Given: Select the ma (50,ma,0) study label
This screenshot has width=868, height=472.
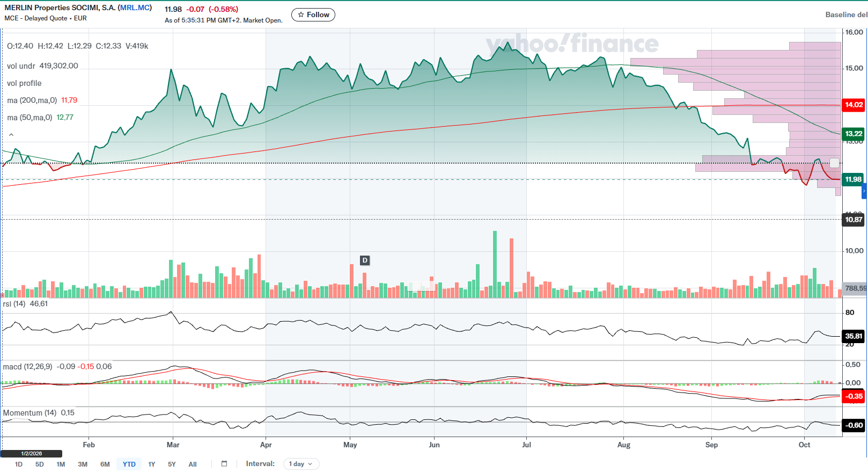Looking at the screenshot, I should [x=30, y=118].
